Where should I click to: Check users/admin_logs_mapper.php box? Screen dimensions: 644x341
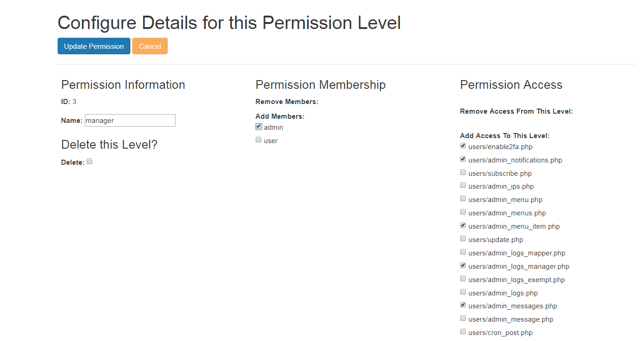[x=463, y=252]
